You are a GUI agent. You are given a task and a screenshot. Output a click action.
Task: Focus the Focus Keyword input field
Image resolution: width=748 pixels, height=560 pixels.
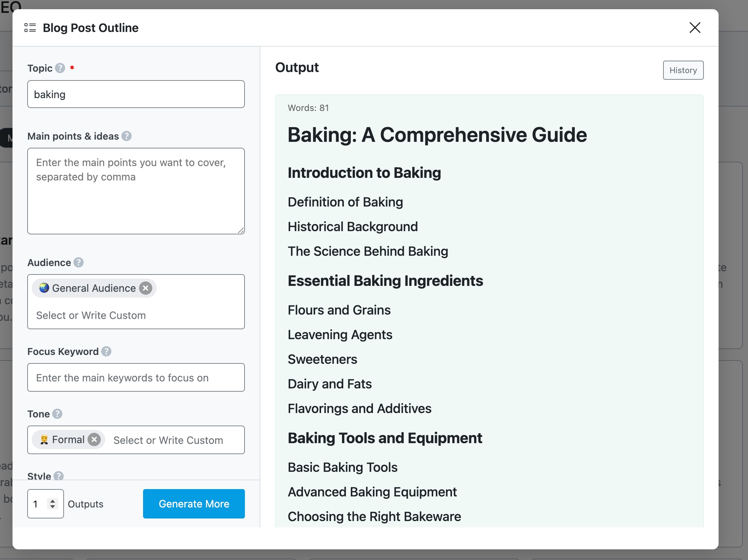click(x=136, y=377)
